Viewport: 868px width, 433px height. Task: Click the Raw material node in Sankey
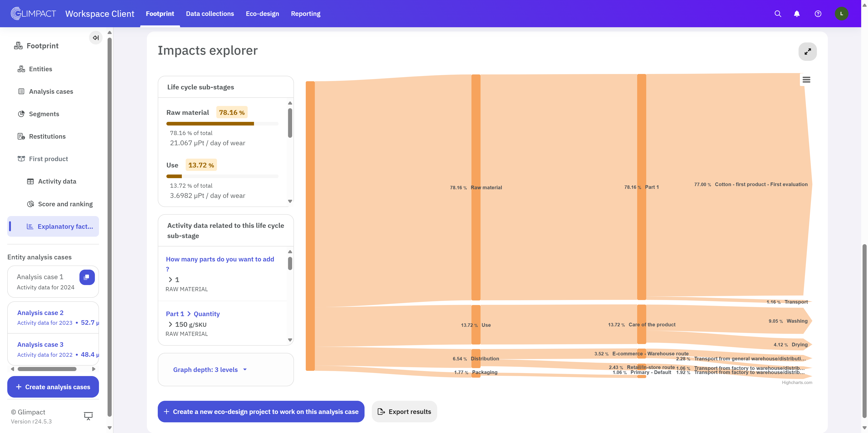[x=476, y=187]
